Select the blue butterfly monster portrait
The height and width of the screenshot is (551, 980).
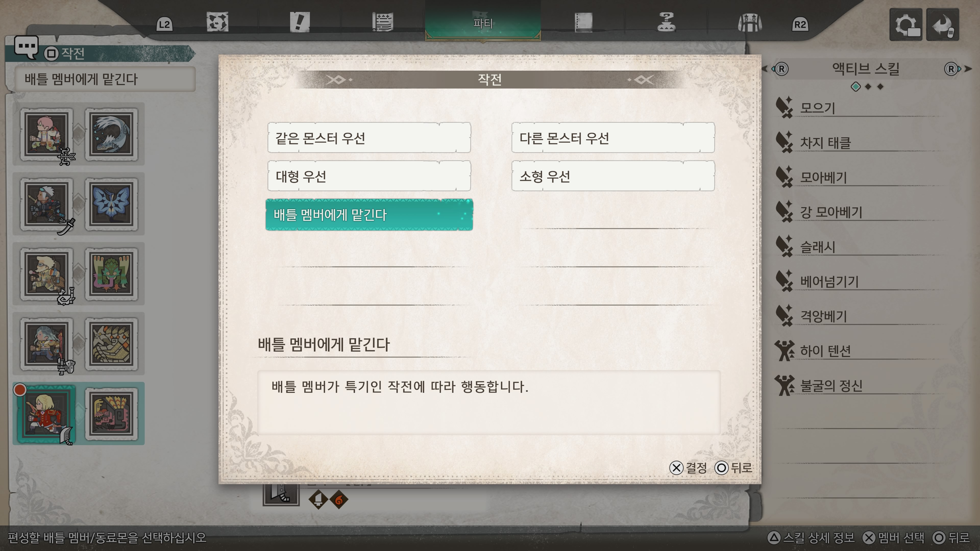point(112,205)
